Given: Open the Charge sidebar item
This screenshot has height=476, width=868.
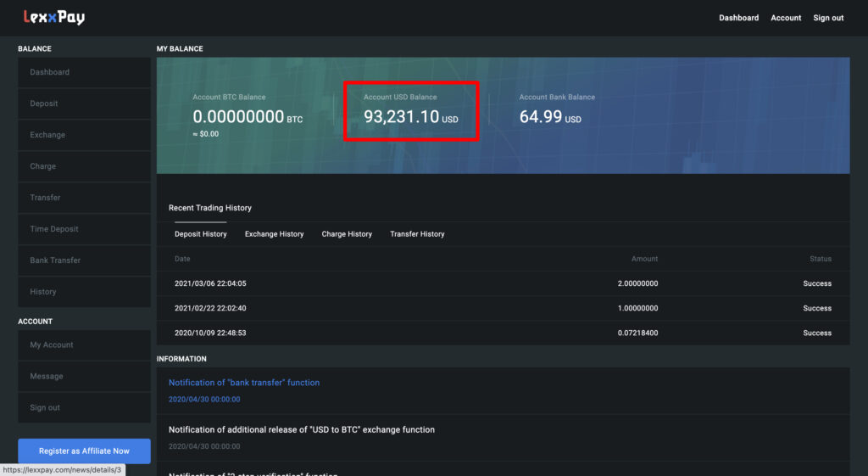Looking at the screenshot, I should point(84,166).
